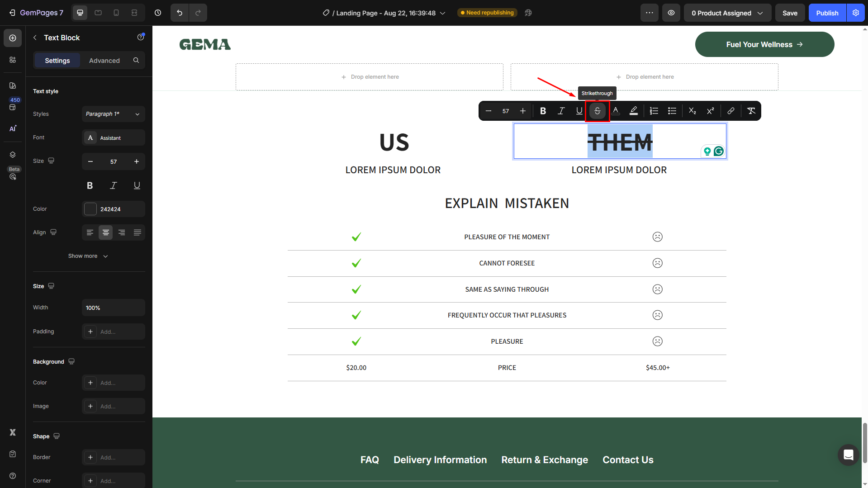This screenshot has height=488, width=868.
Task: Set text alignment to left
Action: [90, 232]
